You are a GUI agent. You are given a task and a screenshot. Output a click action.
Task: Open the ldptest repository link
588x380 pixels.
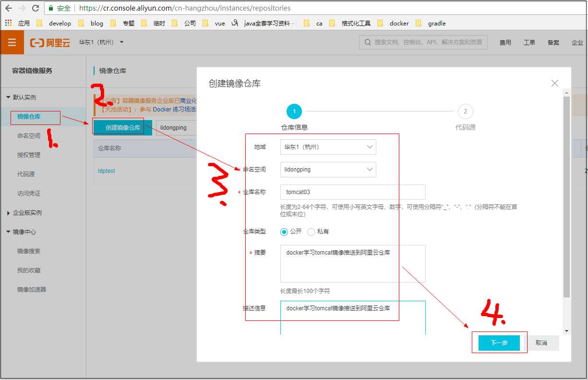(107, 171)
